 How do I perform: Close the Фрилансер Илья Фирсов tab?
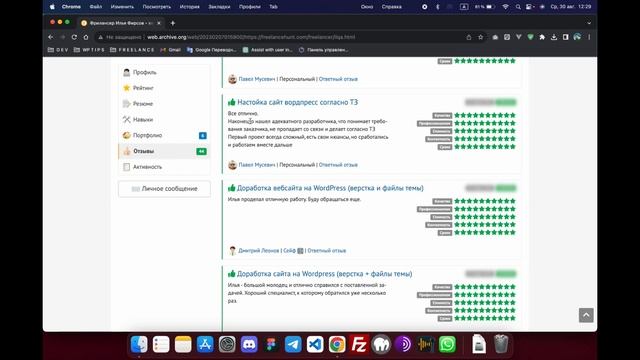tap(159, 23)
